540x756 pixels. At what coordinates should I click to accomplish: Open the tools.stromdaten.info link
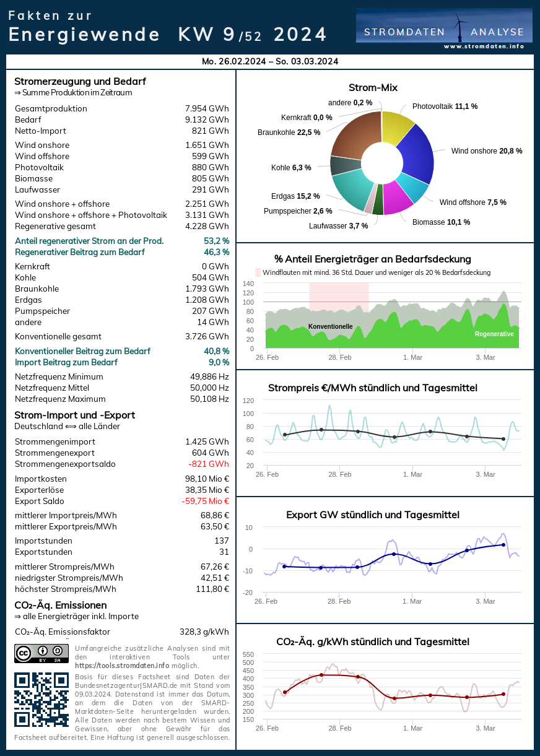[113, 666]
